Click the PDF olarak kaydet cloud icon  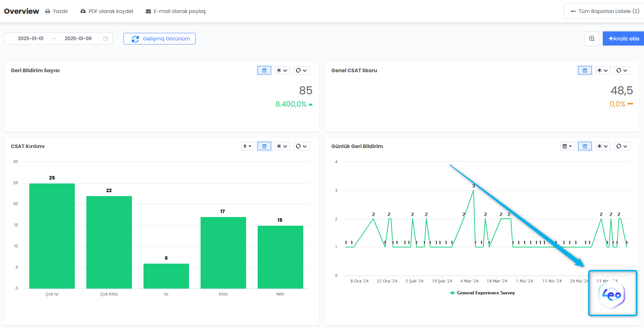[83, 11]
